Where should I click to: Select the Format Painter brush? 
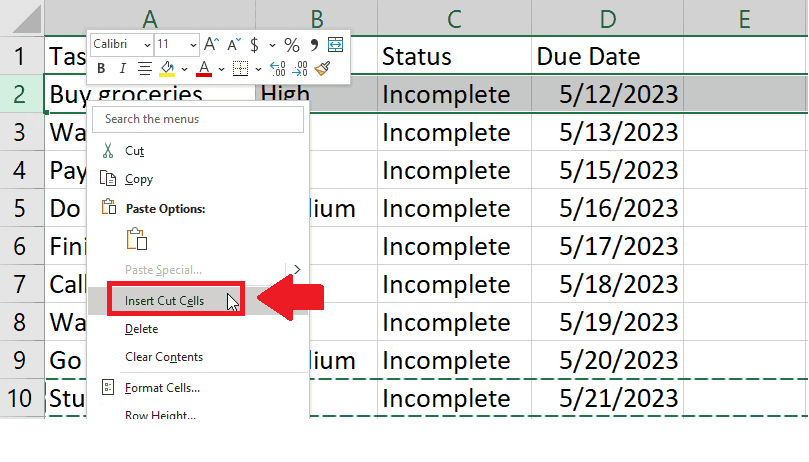(322, 68)
